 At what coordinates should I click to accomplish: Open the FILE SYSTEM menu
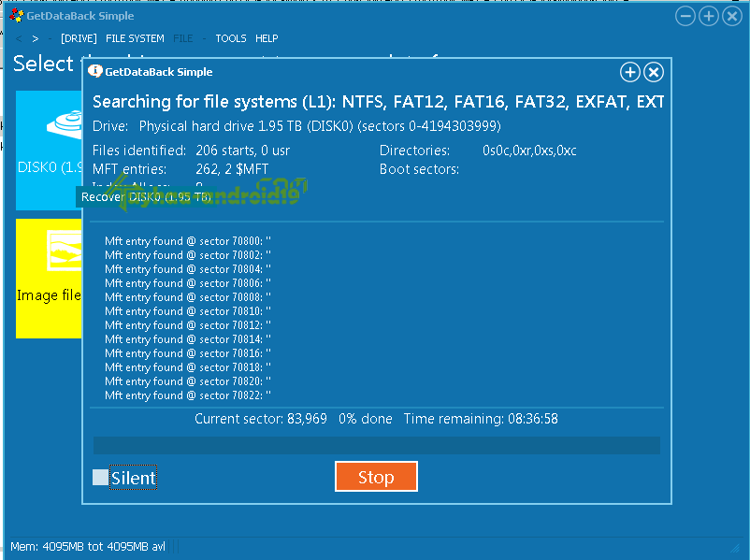(135, 38)
